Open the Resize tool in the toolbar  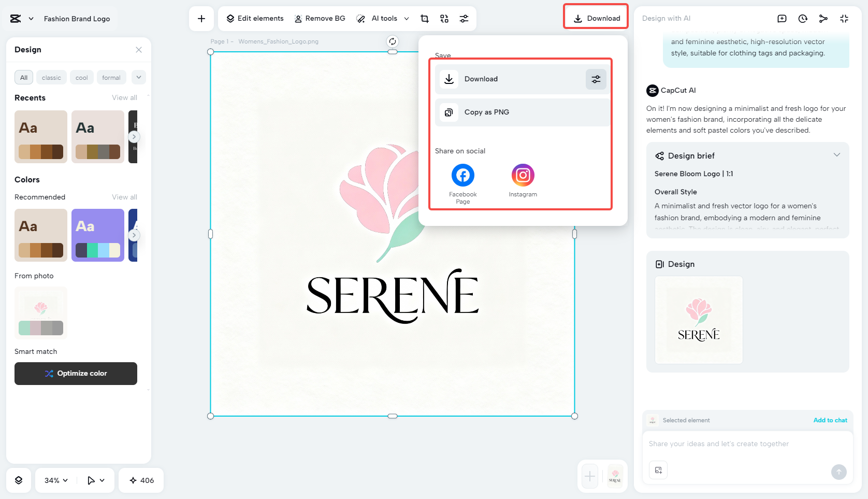(444, 18)
